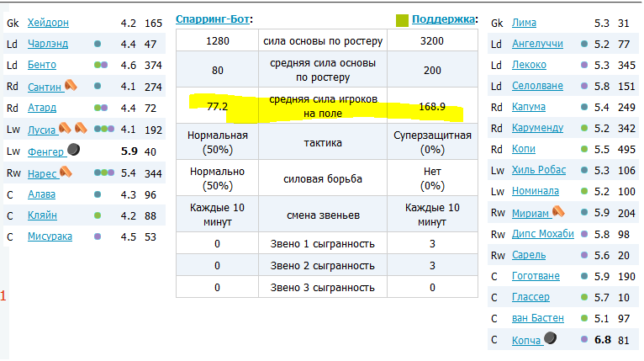The image size is (644, 361).
Task: Click the 'силовая борьба' row label
Action: 322,179
